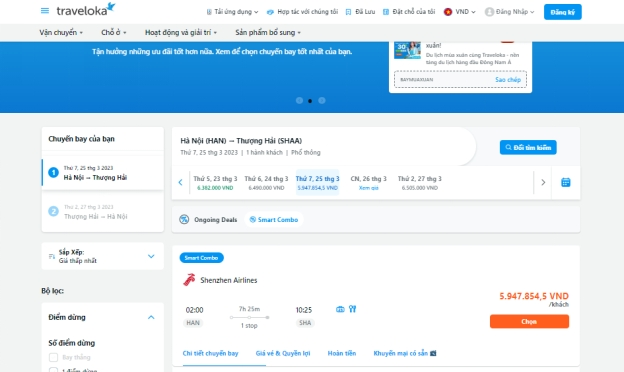
Task: Click the handshake partner icon
Action: (270, 12)
